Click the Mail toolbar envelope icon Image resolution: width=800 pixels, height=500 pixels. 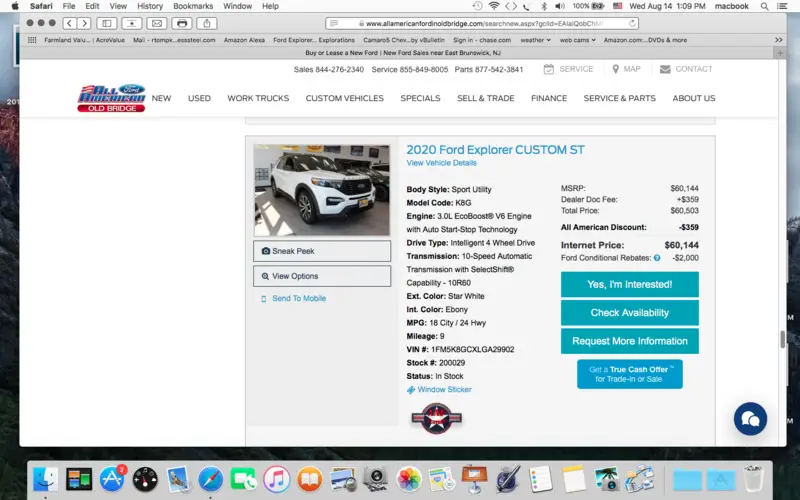click(x=157, y=23)
